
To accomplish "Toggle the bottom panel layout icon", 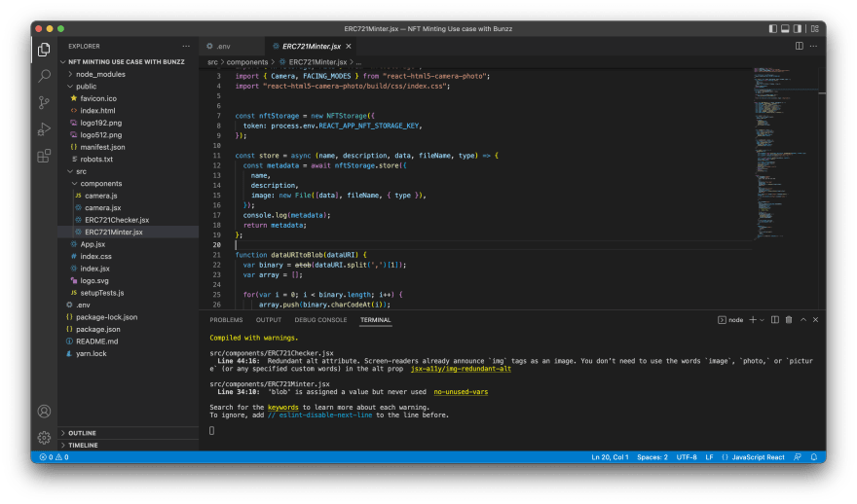I will [785, 29].
